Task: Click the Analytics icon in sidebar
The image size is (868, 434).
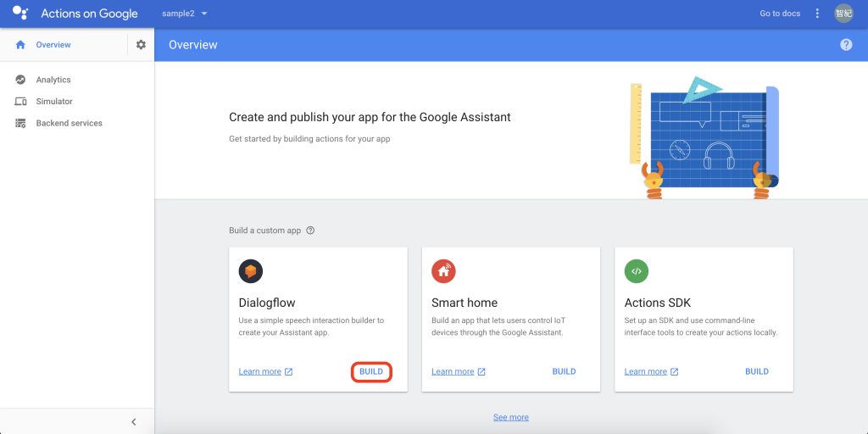Action: (20, 80)
